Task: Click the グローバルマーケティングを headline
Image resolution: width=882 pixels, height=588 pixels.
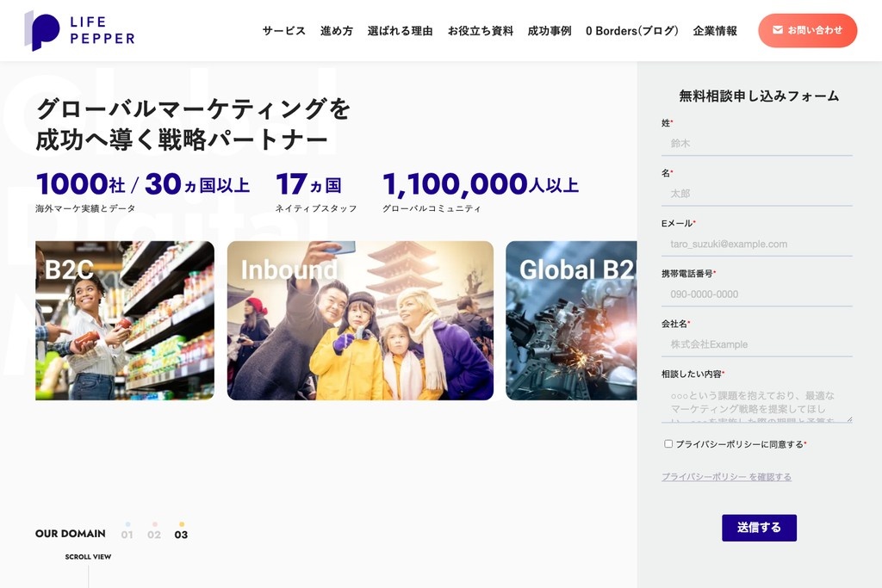Action: (194, 109)
